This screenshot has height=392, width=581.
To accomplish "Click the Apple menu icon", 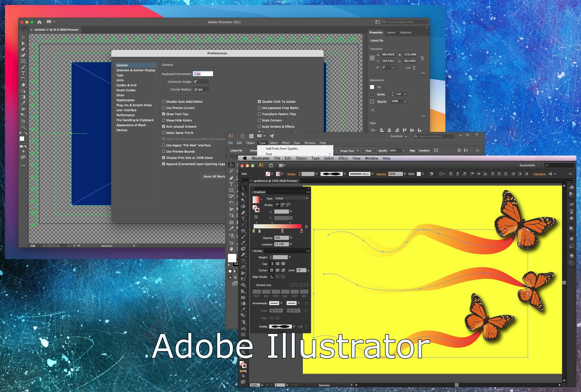I will 245,158.
